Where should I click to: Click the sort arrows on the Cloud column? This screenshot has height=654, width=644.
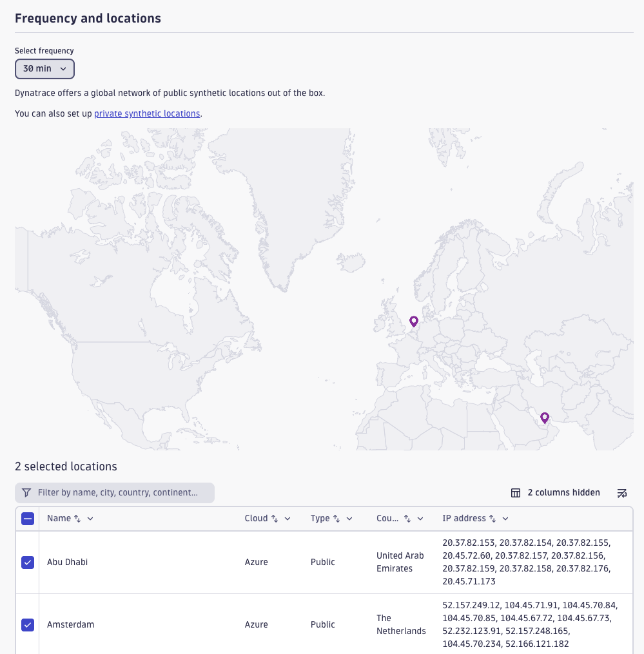click(x=273, y=518)
